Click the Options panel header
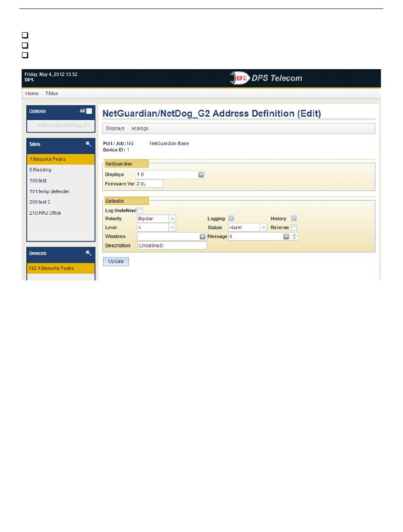The width and height of the screenshot is (403, 532). 61,111
